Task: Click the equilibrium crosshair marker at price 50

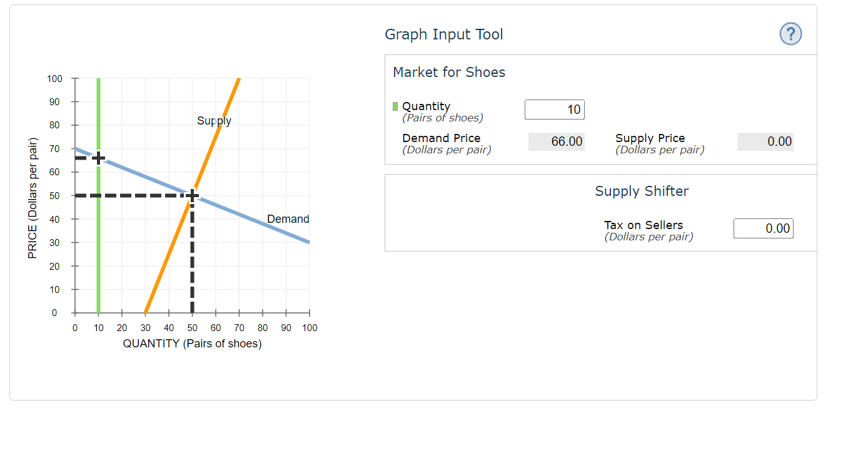Action: (193, 195)
